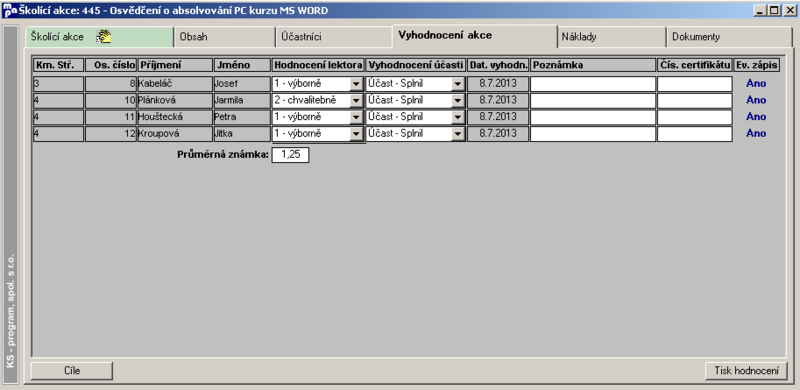The image size is (800, 390).
Task: Click first name cell Josef
Action: point(242,84)
